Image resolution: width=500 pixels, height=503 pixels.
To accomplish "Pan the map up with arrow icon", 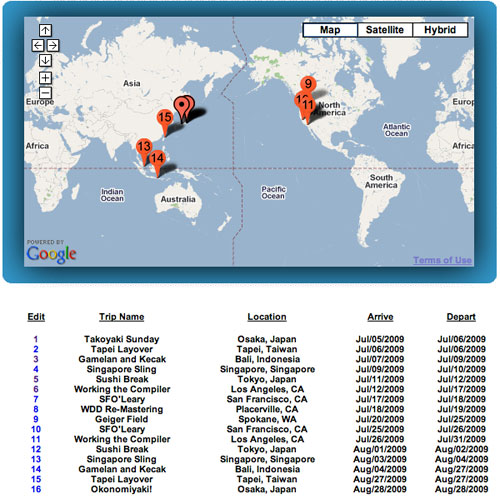I will coord(45,30).
